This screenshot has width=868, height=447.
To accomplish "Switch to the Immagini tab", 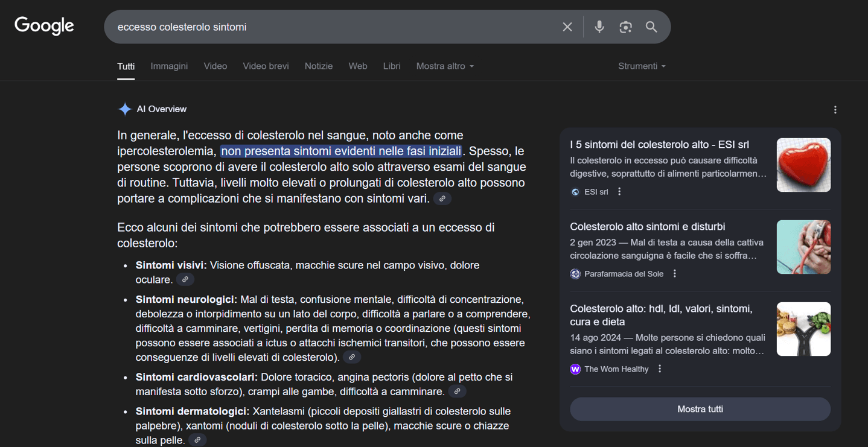I will pyautogui.click(x=169, y=66).
